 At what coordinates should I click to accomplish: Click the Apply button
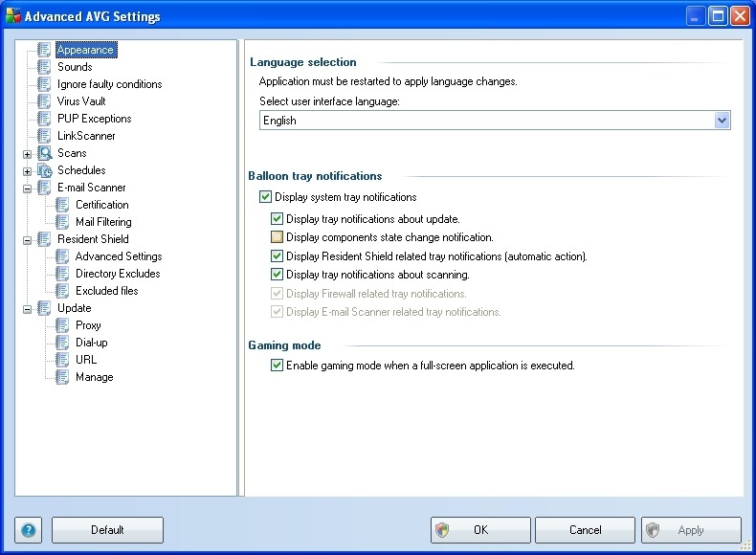pyautogui.click(x=690, y=530)
